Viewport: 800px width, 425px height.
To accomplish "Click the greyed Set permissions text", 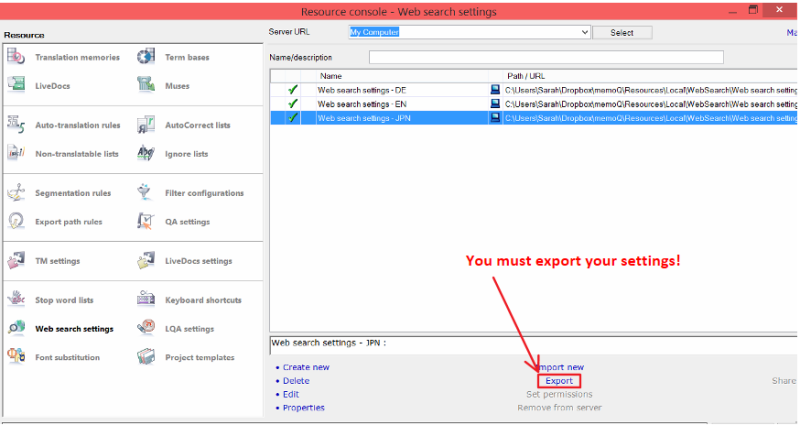I will click(x=559, y=394).
